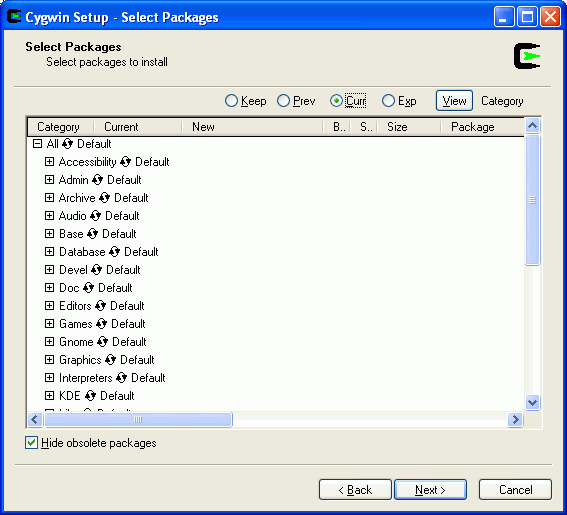567x515 pixels.
Task: Click the Category column header
Action: [x=61, y=127]
